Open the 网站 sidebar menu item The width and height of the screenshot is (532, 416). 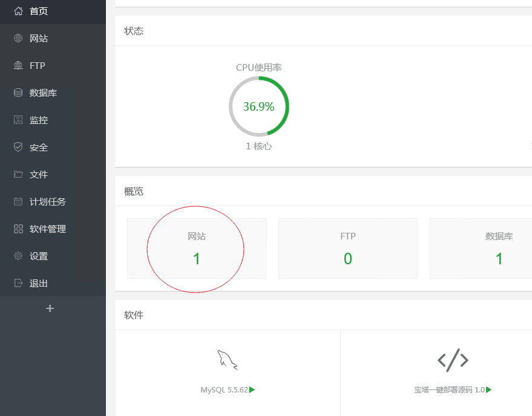coord(53,38)
